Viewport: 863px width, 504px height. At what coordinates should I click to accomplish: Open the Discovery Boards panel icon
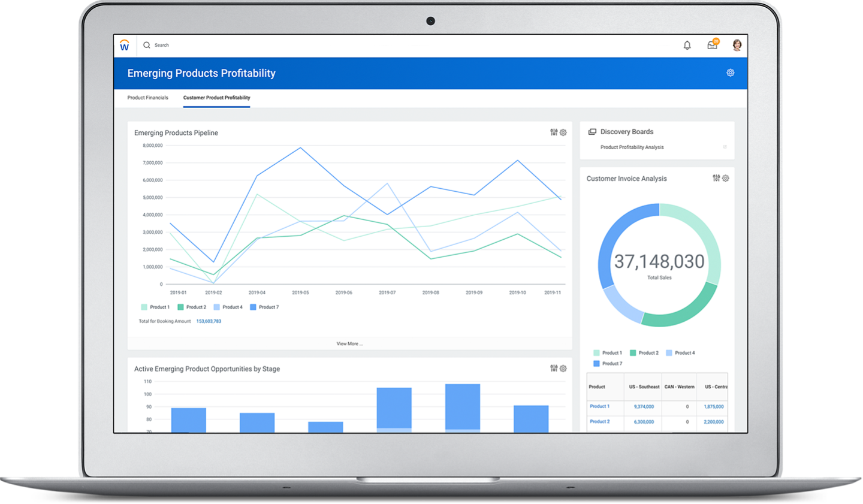tap(593, 131)
